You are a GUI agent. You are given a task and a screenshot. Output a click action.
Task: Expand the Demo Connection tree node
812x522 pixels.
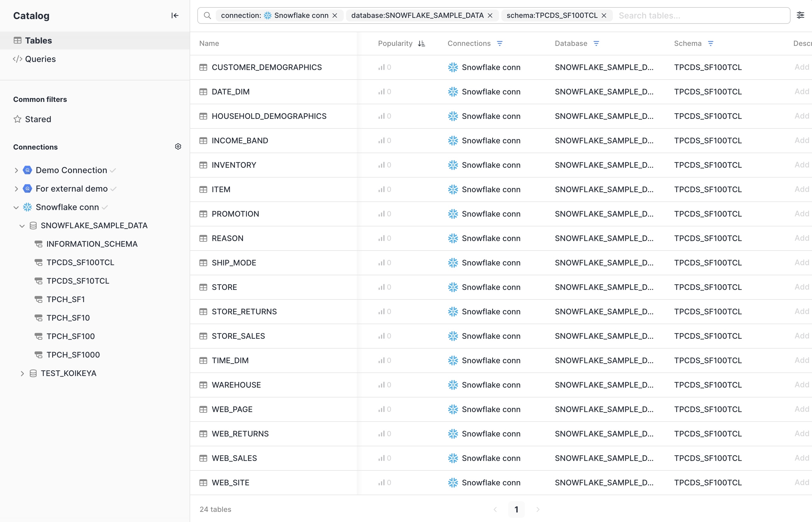point(16,170)
